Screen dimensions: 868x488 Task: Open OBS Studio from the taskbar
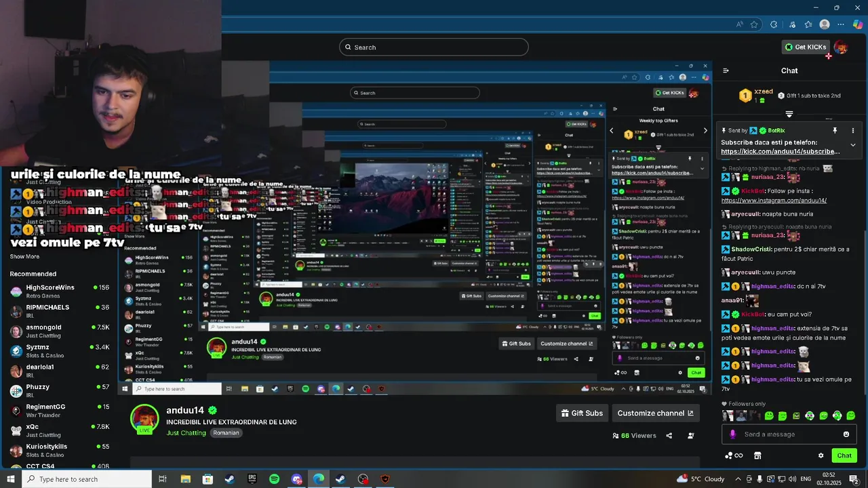pos(363,479)
